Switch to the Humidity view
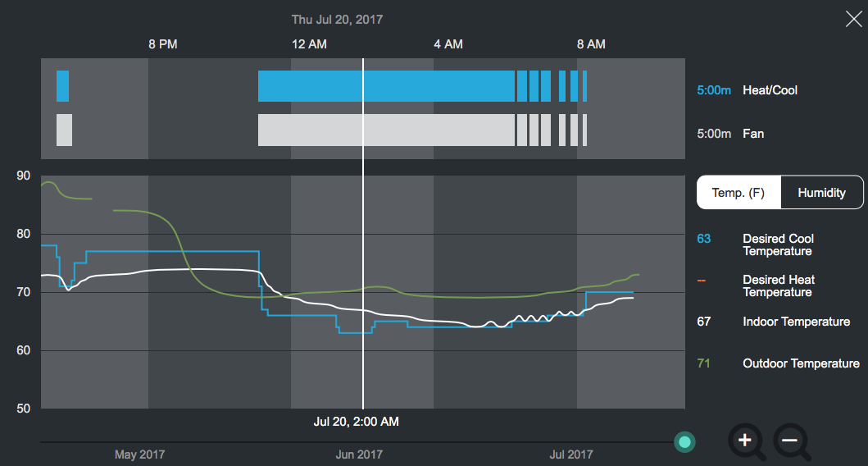The width and height of the screenshot is (868, 466). [x=821, y=193]
